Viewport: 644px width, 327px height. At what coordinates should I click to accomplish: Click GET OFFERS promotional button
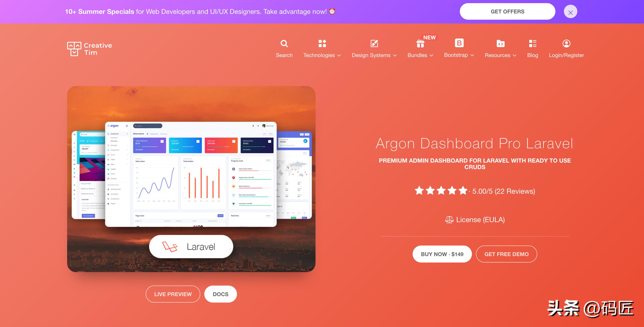pyautogui.click(x=508, y=12)
